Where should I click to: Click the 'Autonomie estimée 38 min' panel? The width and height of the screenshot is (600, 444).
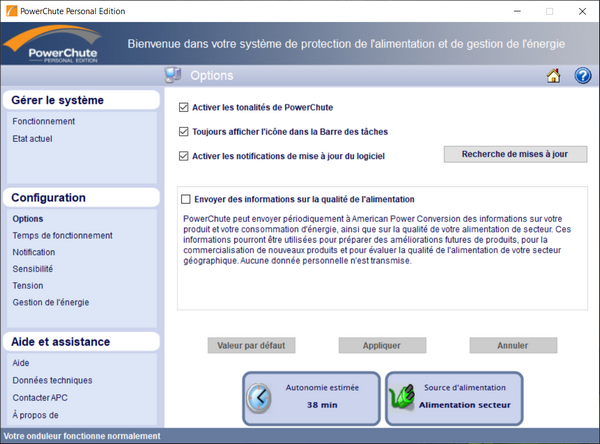pyautogui.click(x=311, y=398)
